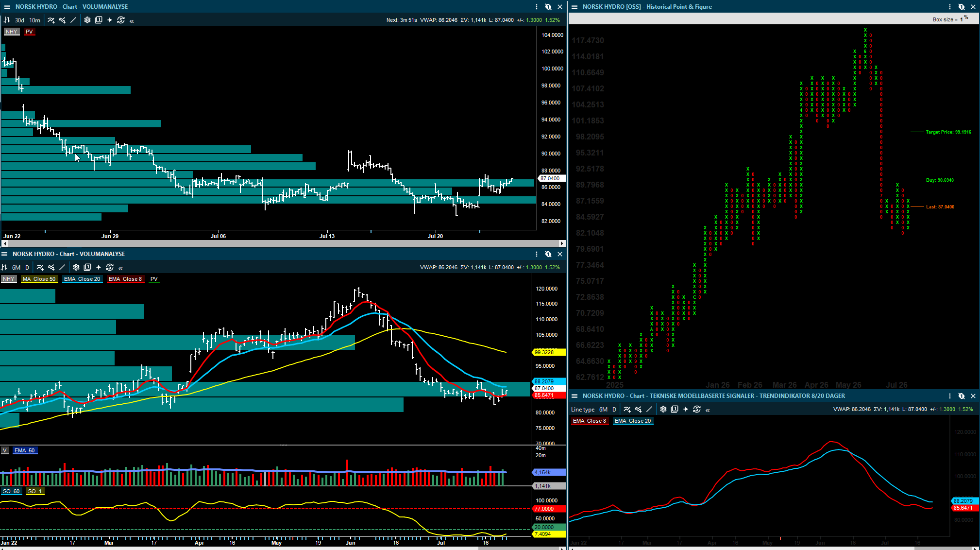Click refresh currency sync icon in 6M chart toolbar
The height and width of the screenshot is (550, 980).
pyautogui.click(x=110, y=267)
